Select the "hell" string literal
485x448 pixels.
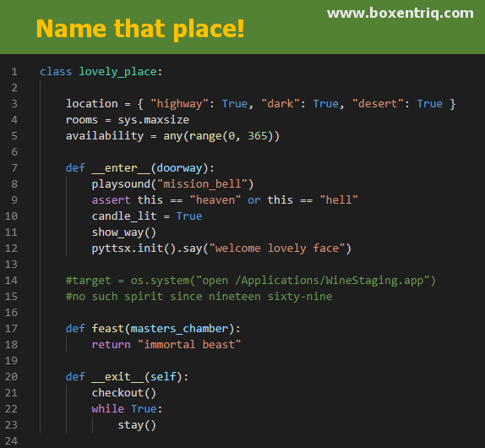[339, 200]
